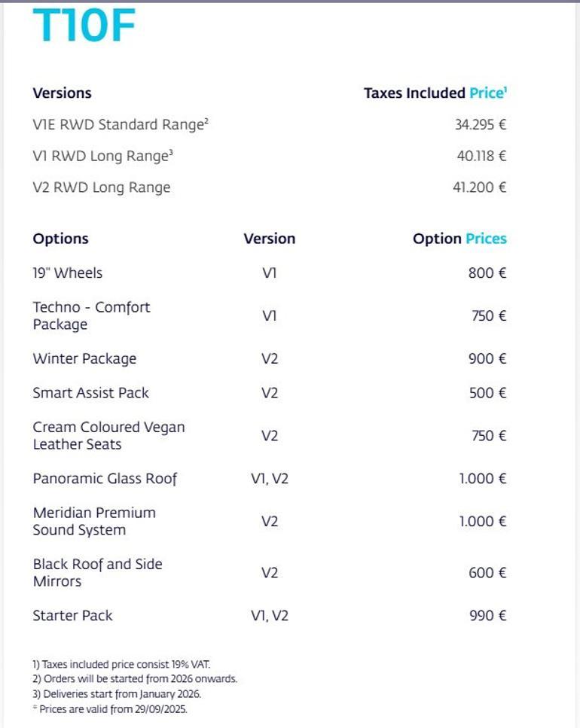Choose the Meridian Premium Sound System option
The height and width of the screenshot is (728, 580).
point(94,521)
